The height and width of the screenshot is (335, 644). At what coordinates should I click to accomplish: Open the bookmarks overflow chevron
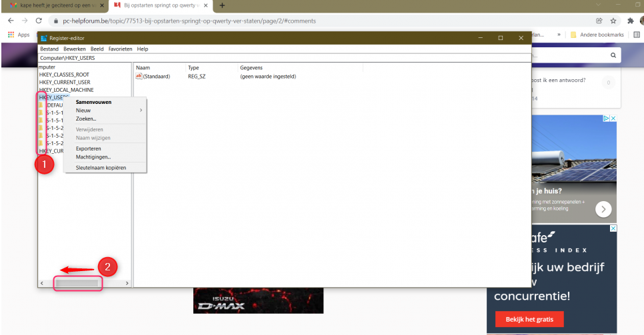(x=559, y=35)
